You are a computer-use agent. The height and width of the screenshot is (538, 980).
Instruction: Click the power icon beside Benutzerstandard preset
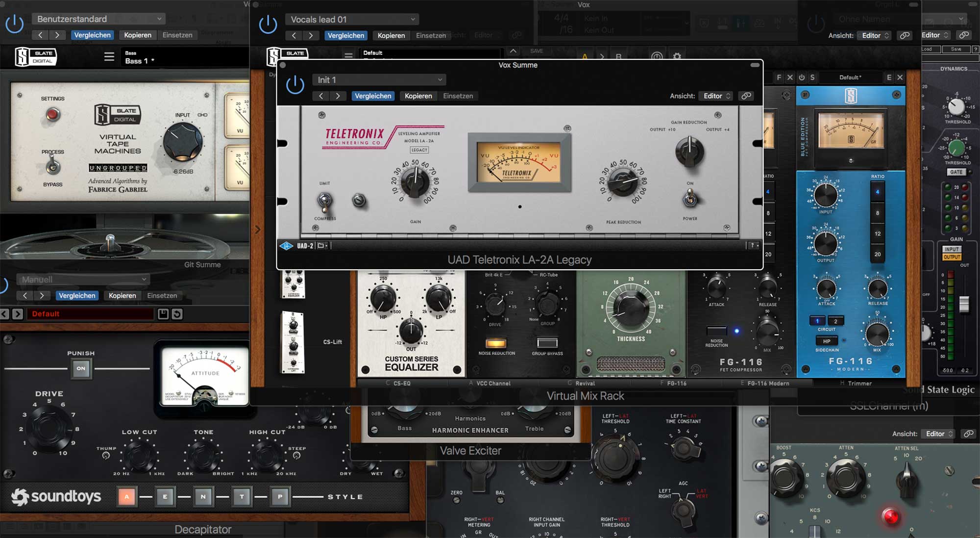pyautogui.click(x=15, y=24)
